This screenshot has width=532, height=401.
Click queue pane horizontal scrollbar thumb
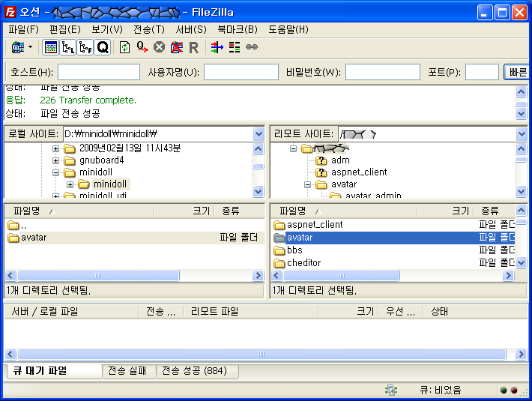tap(262, 355)
